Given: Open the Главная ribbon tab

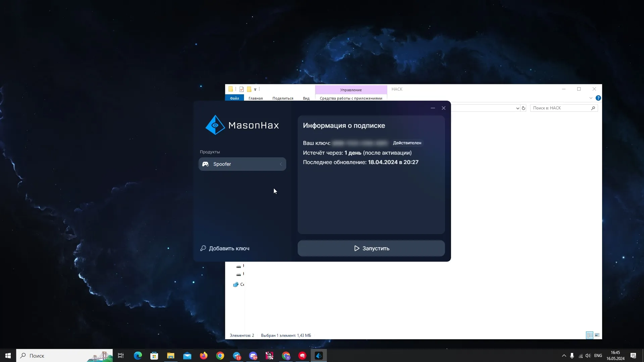Looking at the screenshot, I should (x=255, y=98).
